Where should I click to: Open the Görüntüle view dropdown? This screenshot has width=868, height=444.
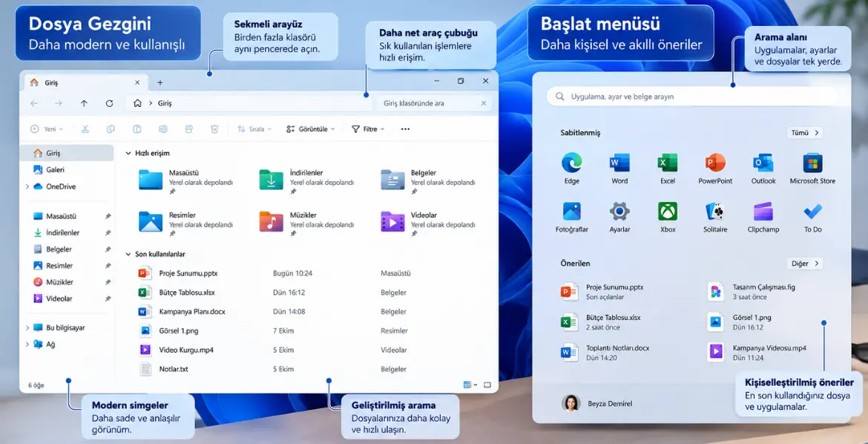311,129
